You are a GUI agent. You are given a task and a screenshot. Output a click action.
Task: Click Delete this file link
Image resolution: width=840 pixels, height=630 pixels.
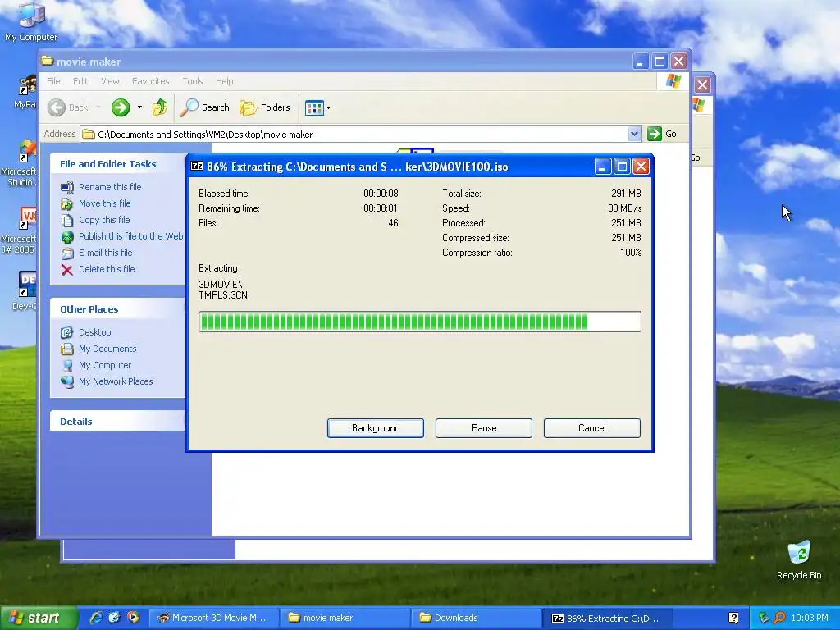[107, 269]
